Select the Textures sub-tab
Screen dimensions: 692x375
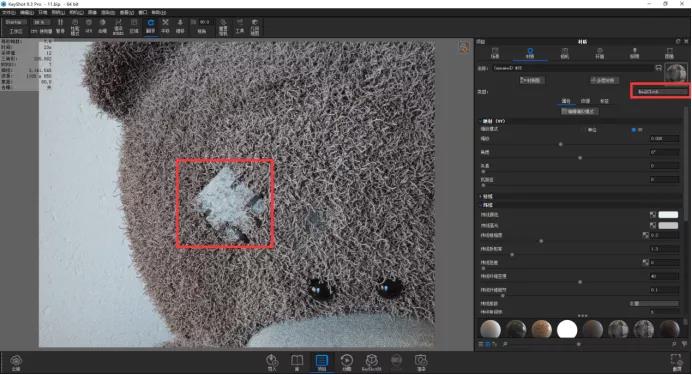tap(586, 101)
